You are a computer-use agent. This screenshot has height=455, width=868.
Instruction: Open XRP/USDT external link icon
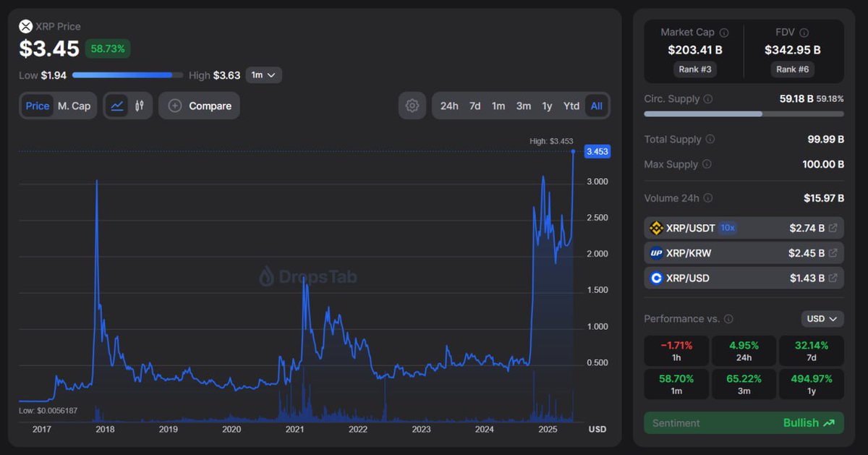coord(833,228)
